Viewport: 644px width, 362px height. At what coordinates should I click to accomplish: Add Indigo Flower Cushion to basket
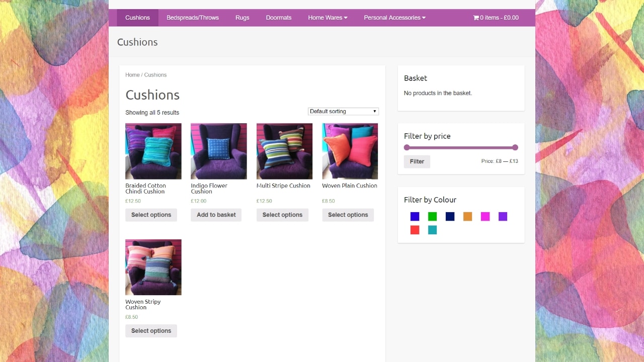(x=216, y=215)
